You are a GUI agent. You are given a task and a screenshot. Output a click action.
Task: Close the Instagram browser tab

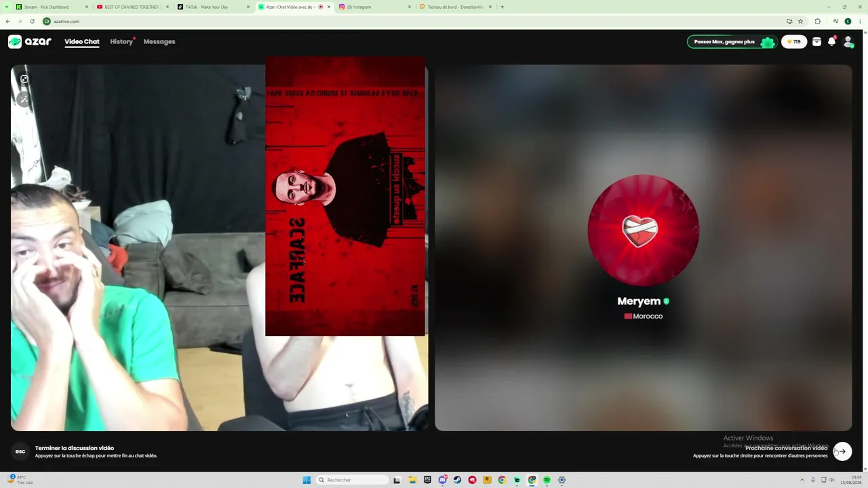pyautogui.click(x=409, y=7)
